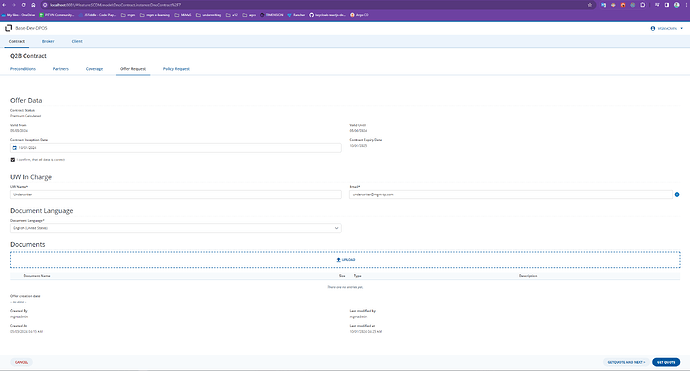Click the Q2B Contract heading
Image resolution: width=690 pixels, height=371 pixels.
tap(28, 56)
